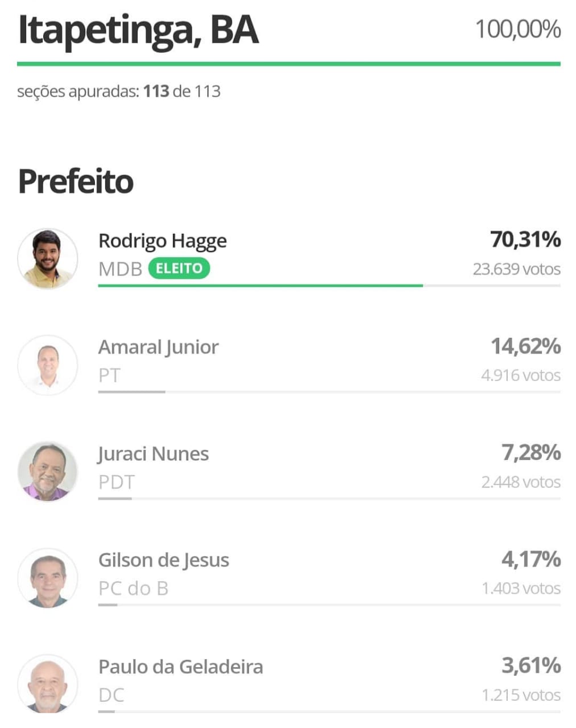Open Paulo da Geladeira's candidate photo
Screen dimensions: 576x728
tap(48, 684)
